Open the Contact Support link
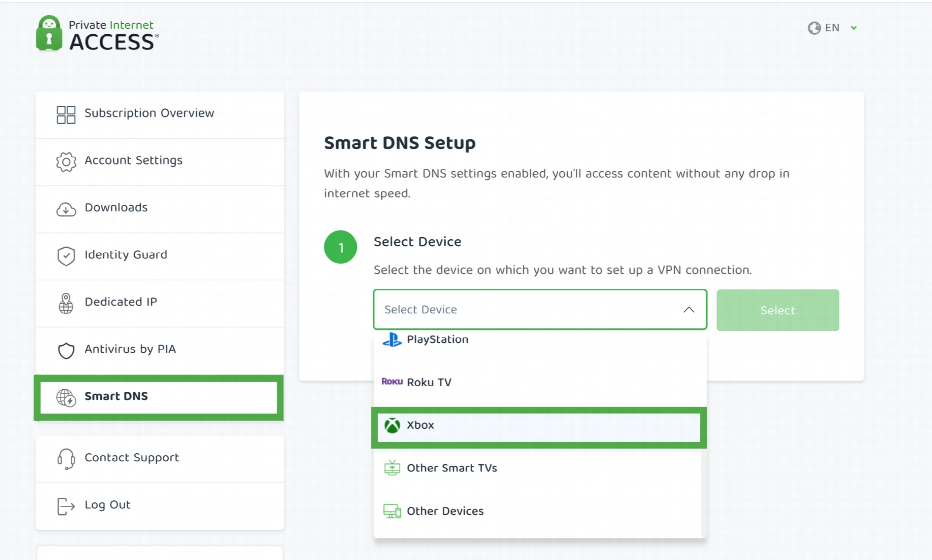Screen dimensions: 932x560 (160, 459)
